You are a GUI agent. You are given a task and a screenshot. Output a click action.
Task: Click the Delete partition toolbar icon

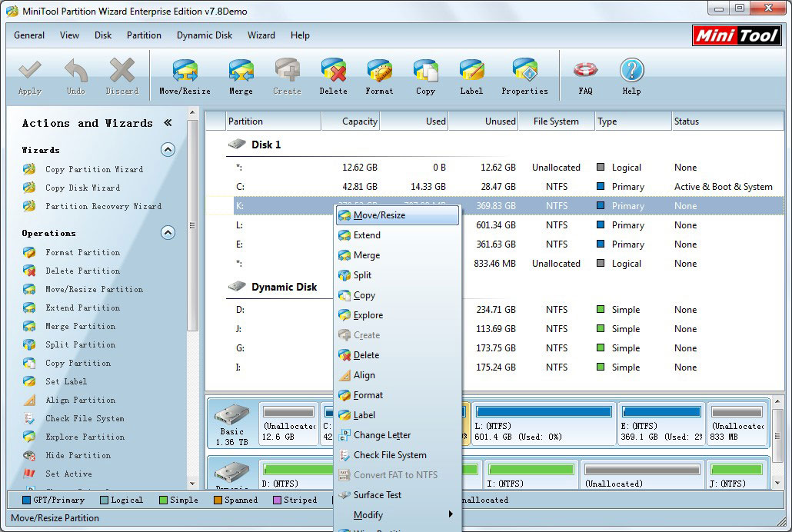coord(333,77)
